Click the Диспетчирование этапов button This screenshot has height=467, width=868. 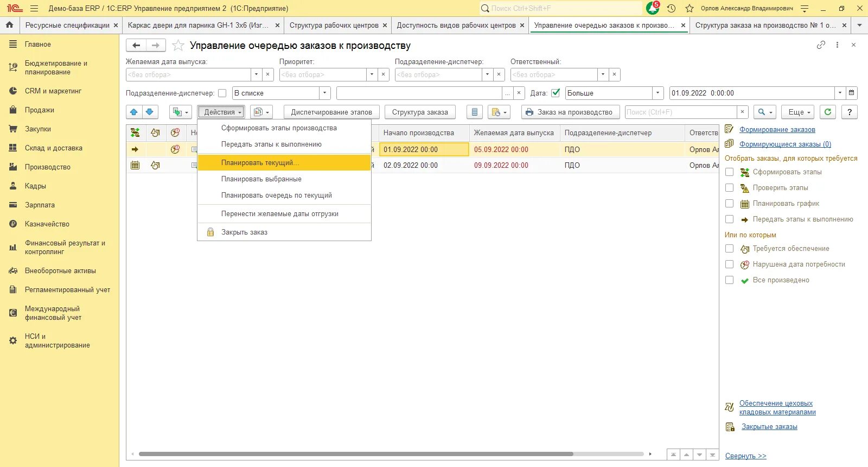tap(331, 112)
